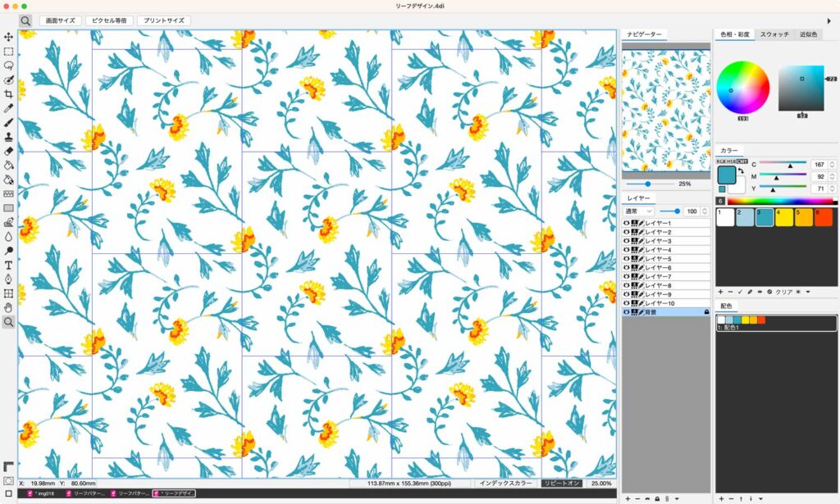Select the RGB color mode tab
Image resolution: width=840 pixels, height=504 pixels.
pos(721,161)
